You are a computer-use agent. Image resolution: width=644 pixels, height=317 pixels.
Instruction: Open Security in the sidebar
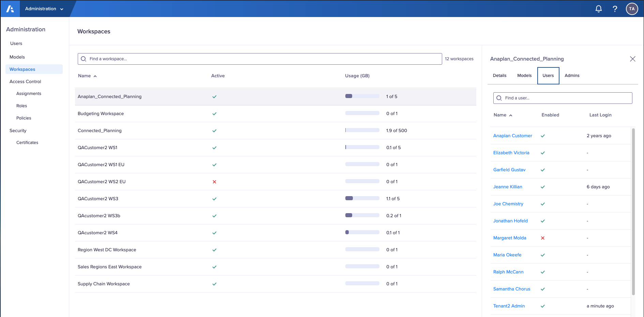[x=18, y=131]
